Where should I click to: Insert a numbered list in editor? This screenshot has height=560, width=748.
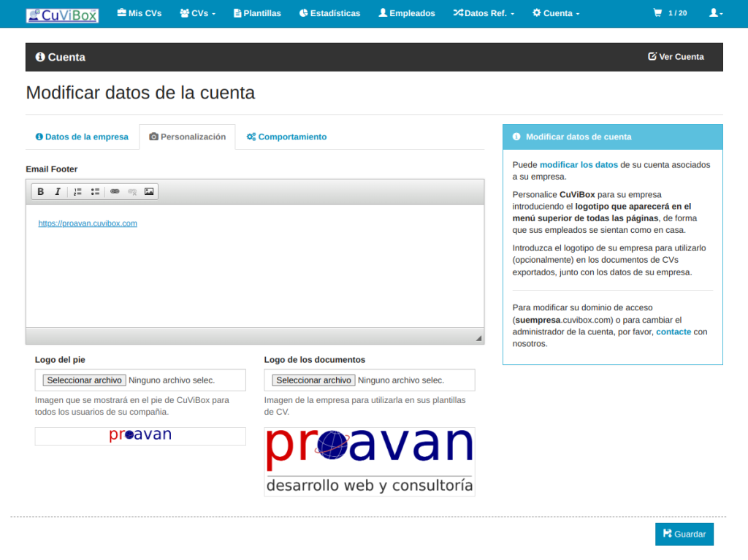tap(77, 192)
